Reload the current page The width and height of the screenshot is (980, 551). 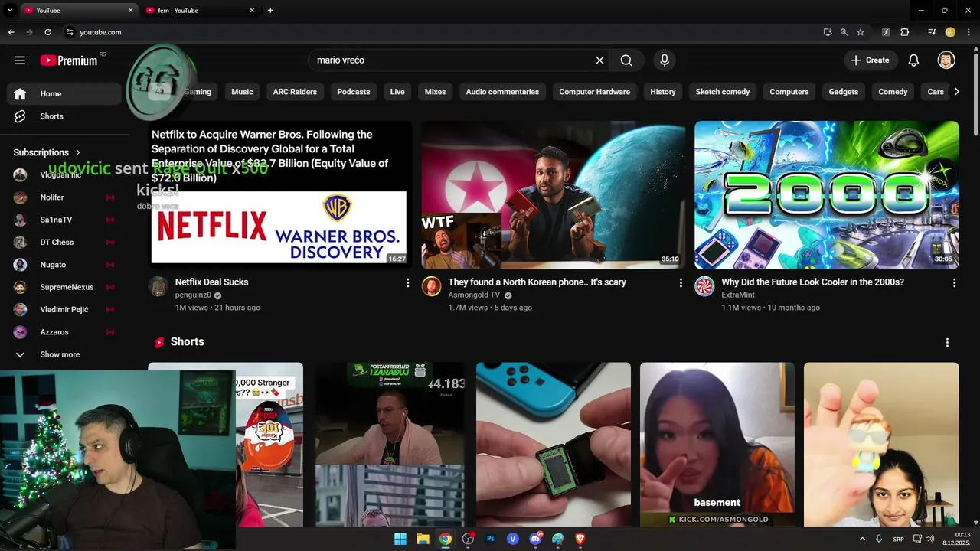point(48,32)
